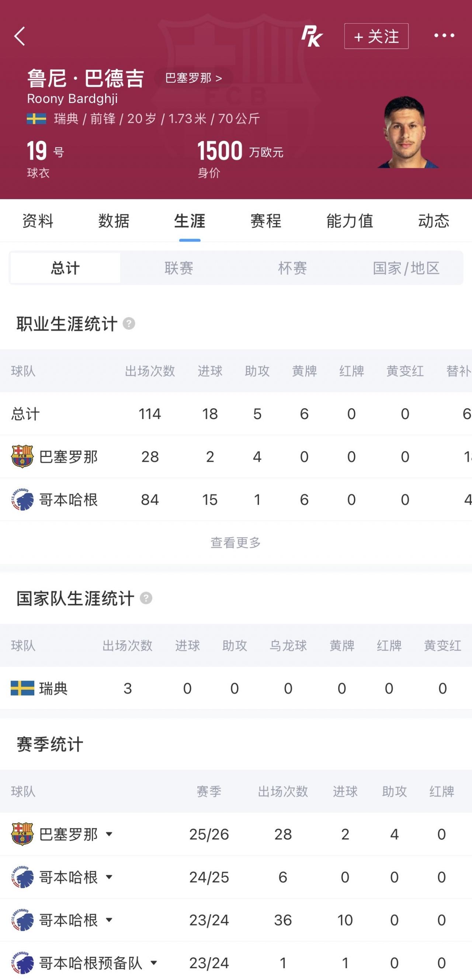The width and height of the screenshot is (472, 980).
Task: Expand 哥本哈根预备队 23/24 dropdown arrow
Action: pyautogui.click(x=154, y=963)
